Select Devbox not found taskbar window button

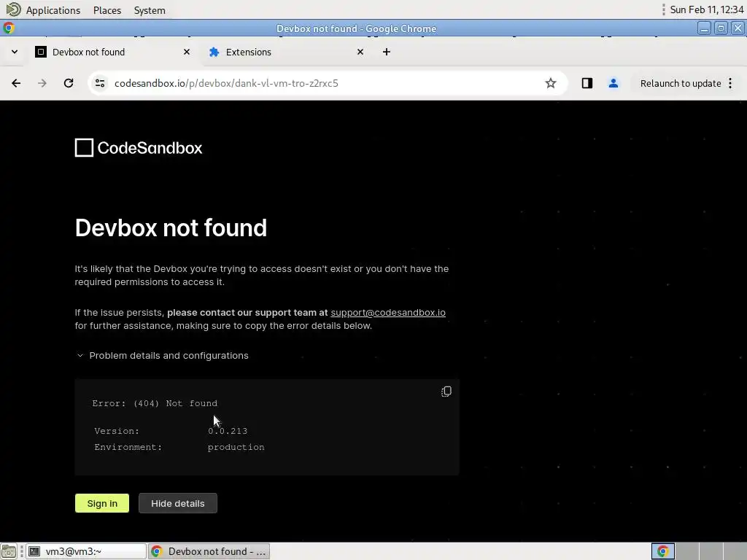[x=209, y=551]
